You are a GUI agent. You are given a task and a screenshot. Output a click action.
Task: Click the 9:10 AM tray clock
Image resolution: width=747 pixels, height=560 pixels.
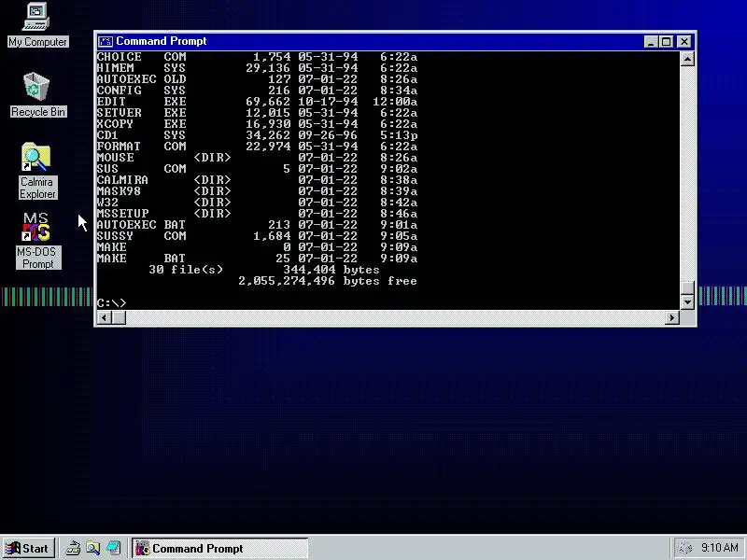point(719,548)
